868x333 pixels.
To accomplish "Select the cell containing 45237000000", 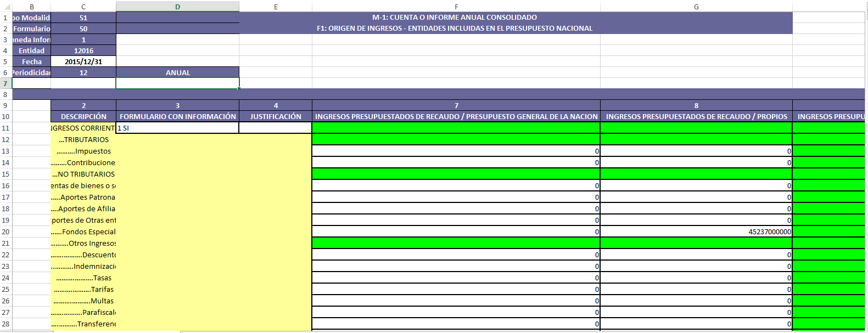I will pos(696,232).
